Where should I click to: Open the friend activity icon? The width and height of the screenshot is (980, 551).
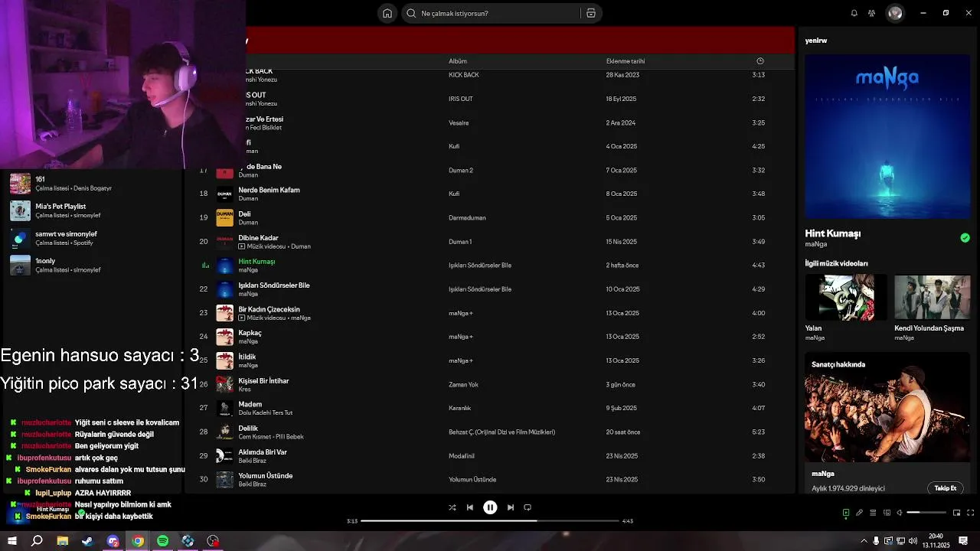(871, 13)
